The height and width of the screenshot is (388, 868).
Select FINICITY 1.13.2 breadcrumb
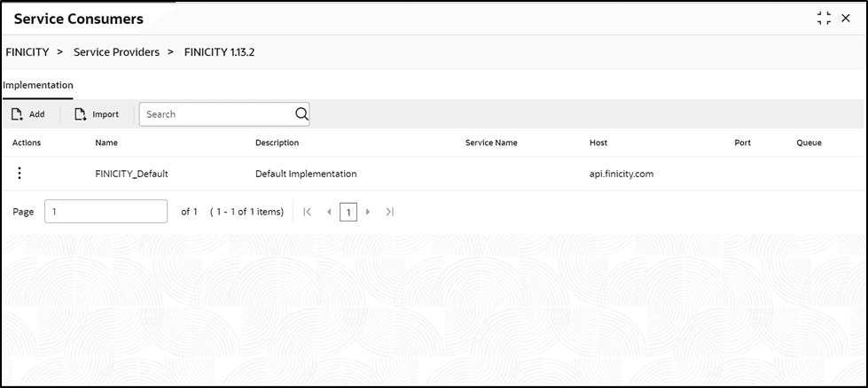(x=220, y=52)
